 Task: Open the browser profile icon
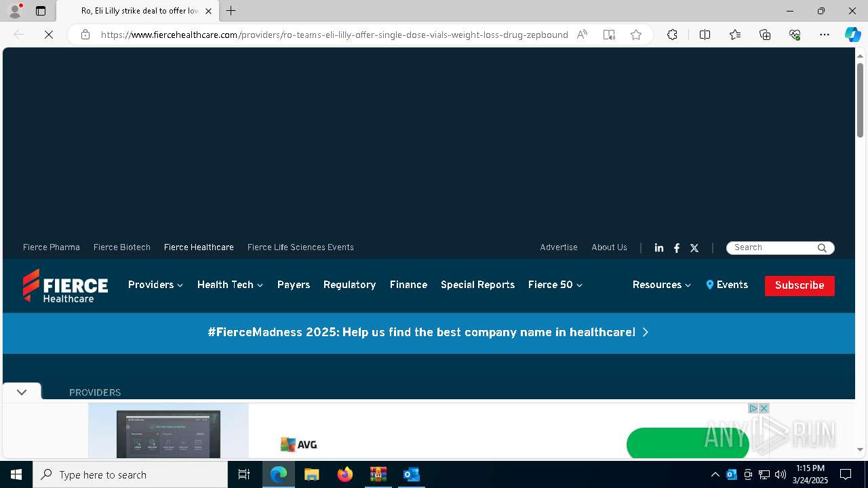15,11
